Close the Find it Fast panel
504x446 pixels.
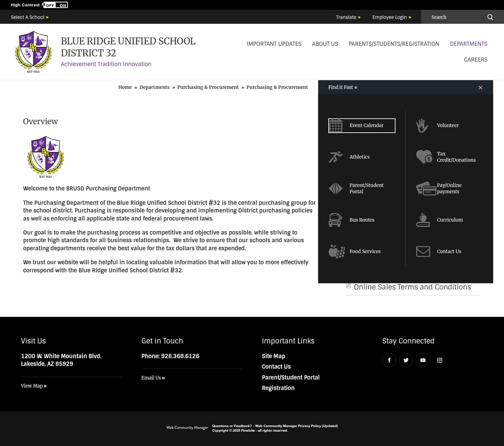[480, 88]
